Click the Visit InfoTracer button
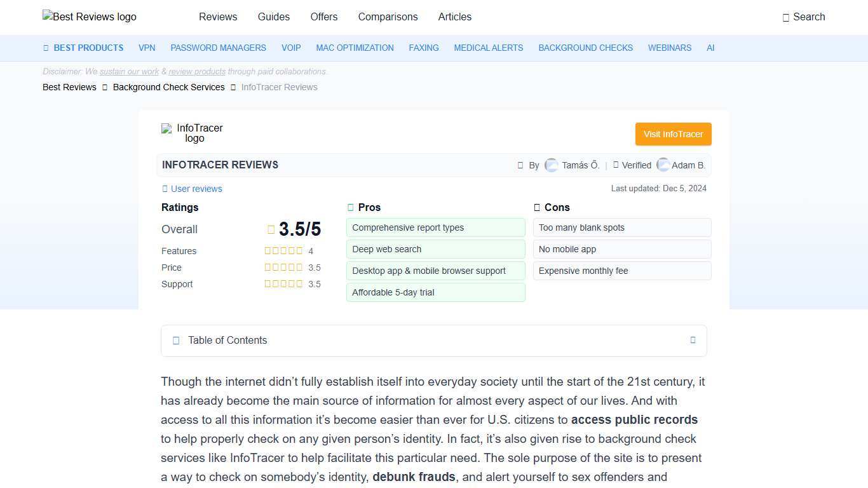 [x=673, y=134]
